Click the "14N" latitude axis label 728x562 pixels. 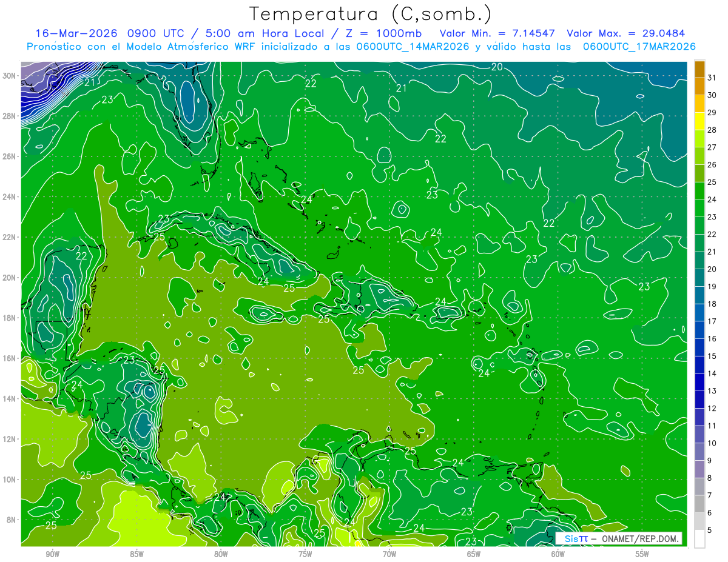coord(10,399)
